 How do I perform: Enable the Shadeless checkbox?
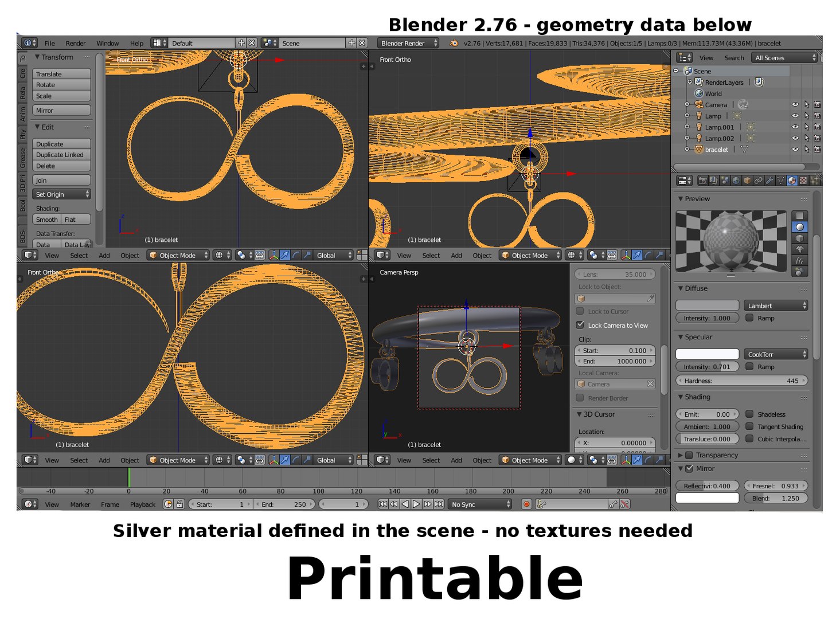click(749, 414)
